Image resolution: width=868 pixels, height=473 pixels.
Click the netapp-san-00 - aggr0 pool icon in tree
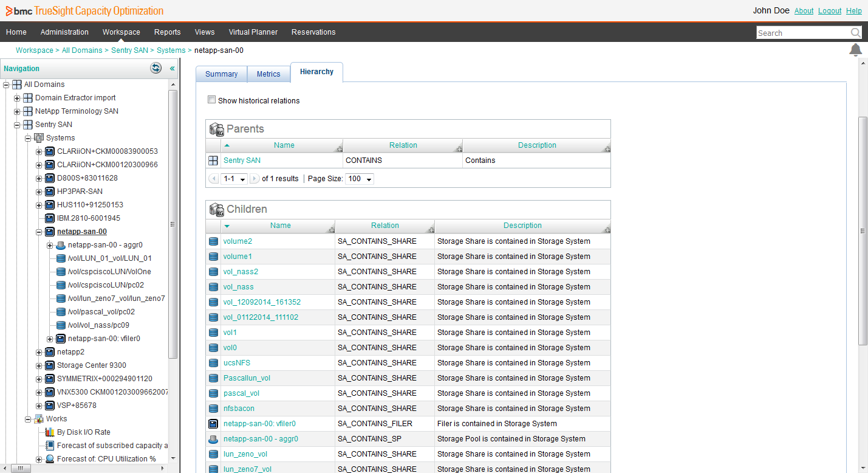[x=61, y=245]
